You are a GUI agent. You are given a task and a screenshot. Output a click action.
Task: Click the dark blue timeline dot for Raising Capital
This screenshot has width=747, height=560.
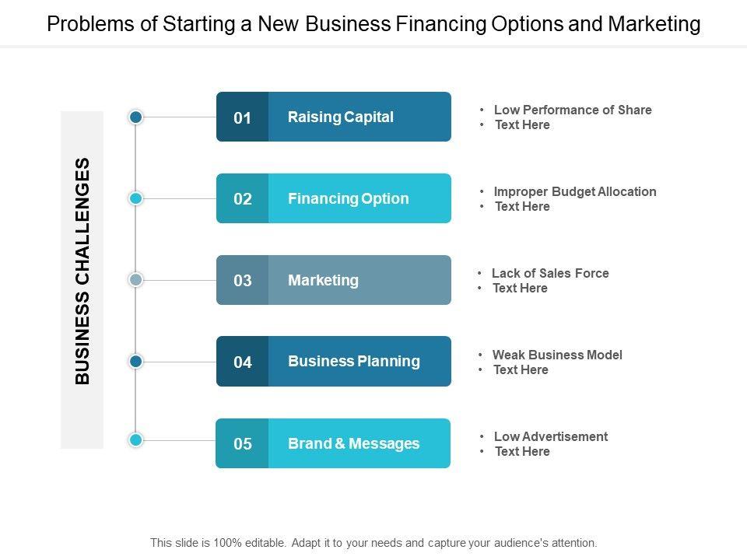[136, 117]
